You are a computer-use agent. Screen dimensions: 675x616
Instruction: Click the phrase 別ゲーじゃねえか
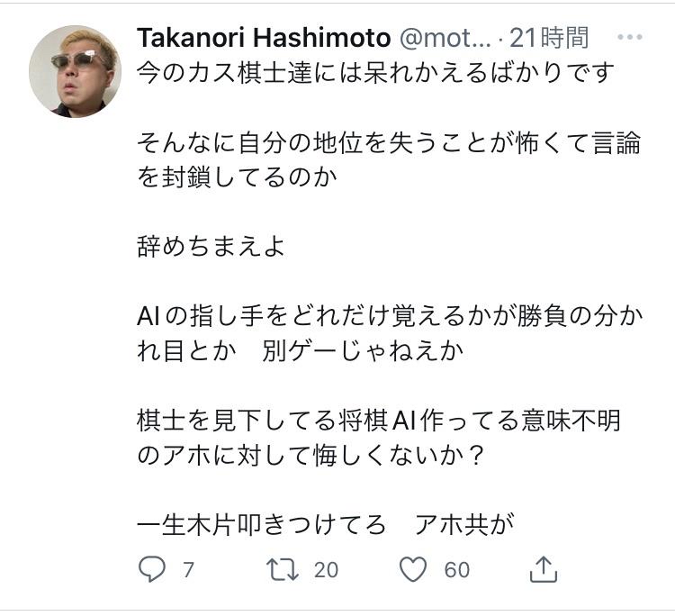point(364,350)
